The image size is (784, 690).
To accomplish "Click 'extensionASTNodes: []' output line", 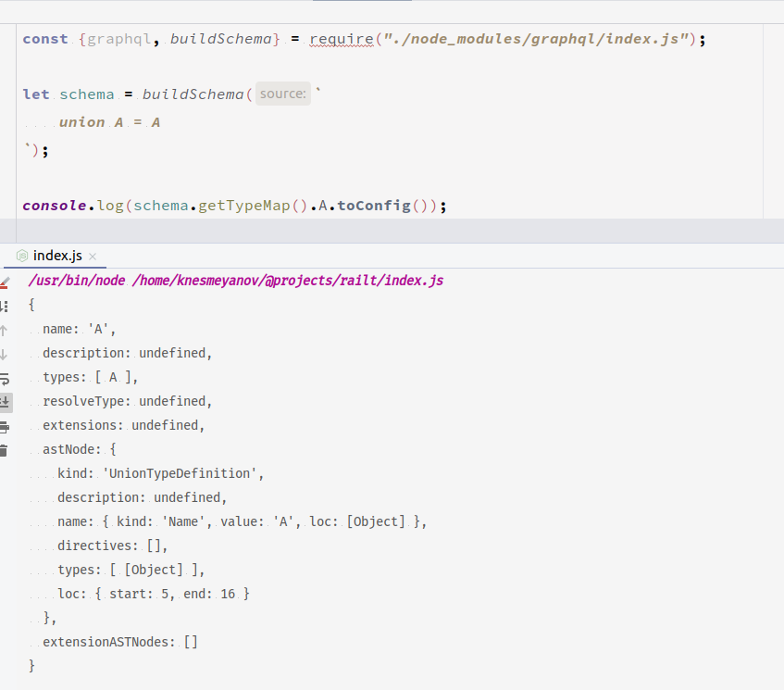I will point(120,642).
